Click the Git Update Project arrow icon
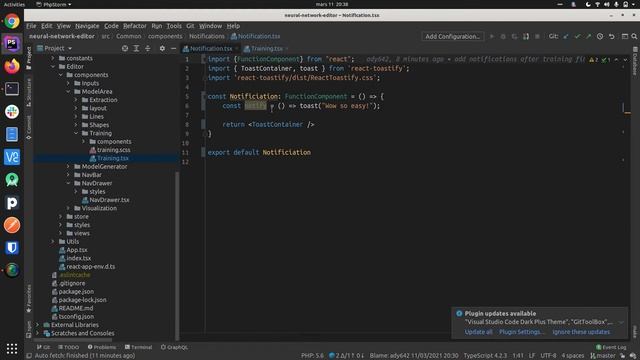640x360 pixels. 566,36
